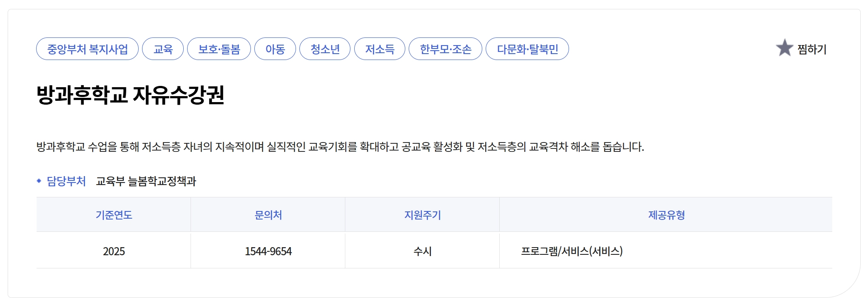Viewport: 868px width, 305px height.
Task: Open the 중앙부처 복지사업 category tag
Action: tap(87, 48)
